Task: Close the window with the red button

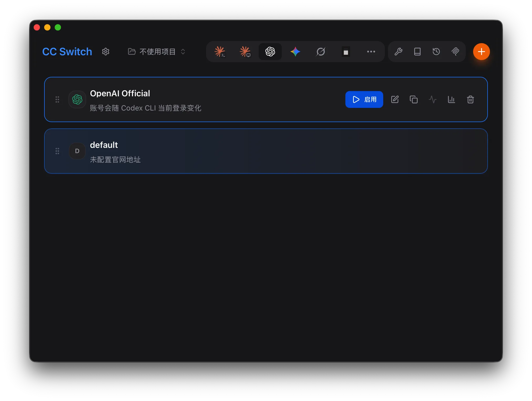Action: click(37, 27)
